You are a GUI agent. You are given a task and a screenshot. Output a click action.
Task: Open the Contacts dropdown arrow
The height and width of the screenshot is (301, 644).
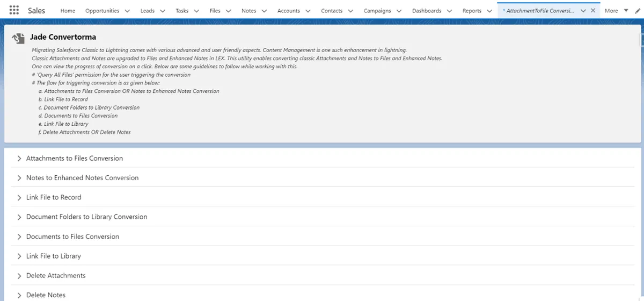[350, 11]
